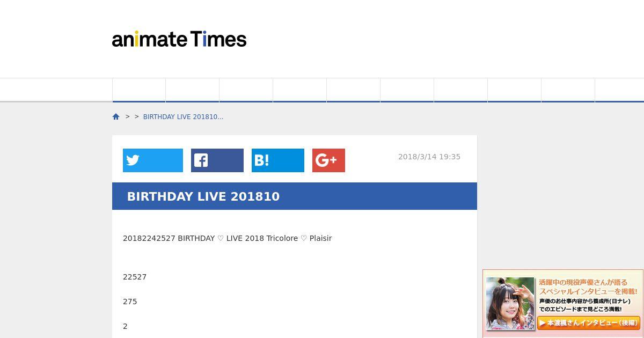644x338 pixels.
Task: Open the first navigation bar tab
Action: point(139,90)
